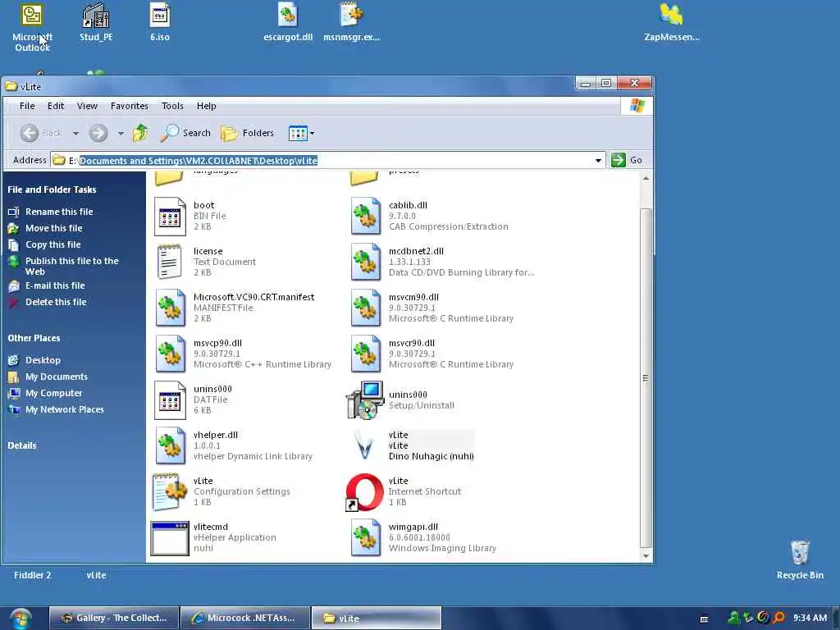Open the View menu
Screen dimensions: 840x630
click(x=87, y=106)
